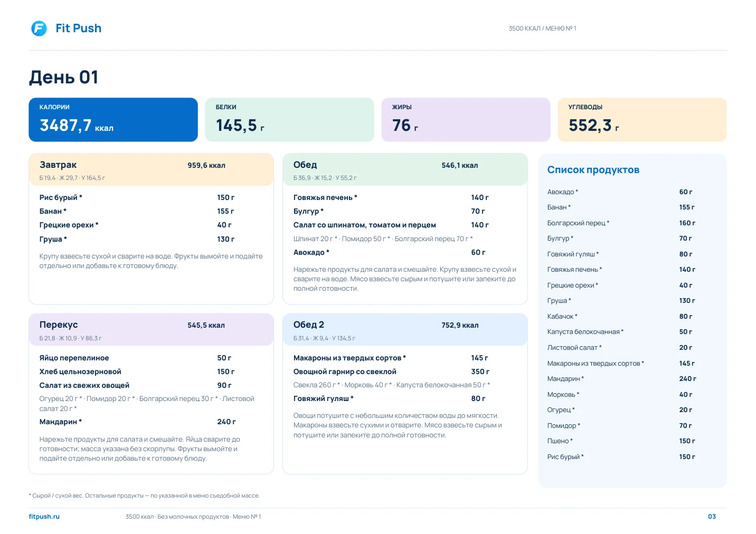Click the Калории 3487,7 ккал card
The image size is (756, 534).
tap(113, 120)
